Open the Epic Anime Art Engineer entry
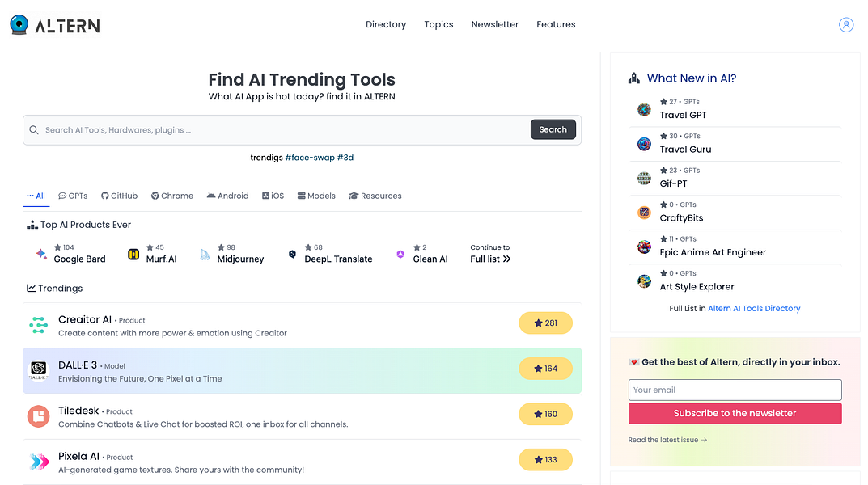 point(713,252)
